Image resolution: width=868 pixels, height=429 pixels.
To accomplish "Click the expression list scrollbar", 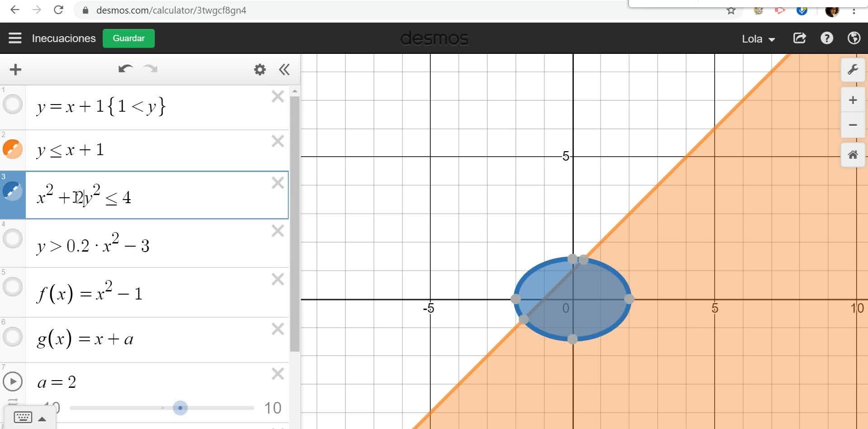I will pyautogui.click(x=295, y=224).
